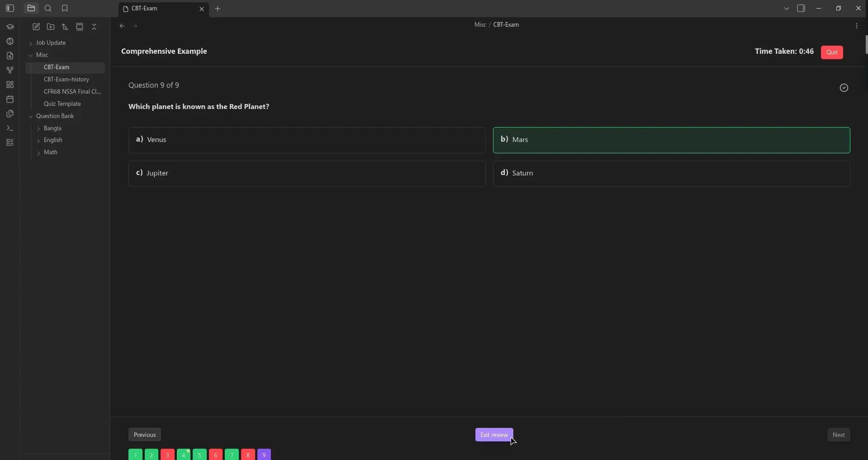Select answer option b) Mars
Viewport: 868px width, 460px height.
click(x=671, y=140)
